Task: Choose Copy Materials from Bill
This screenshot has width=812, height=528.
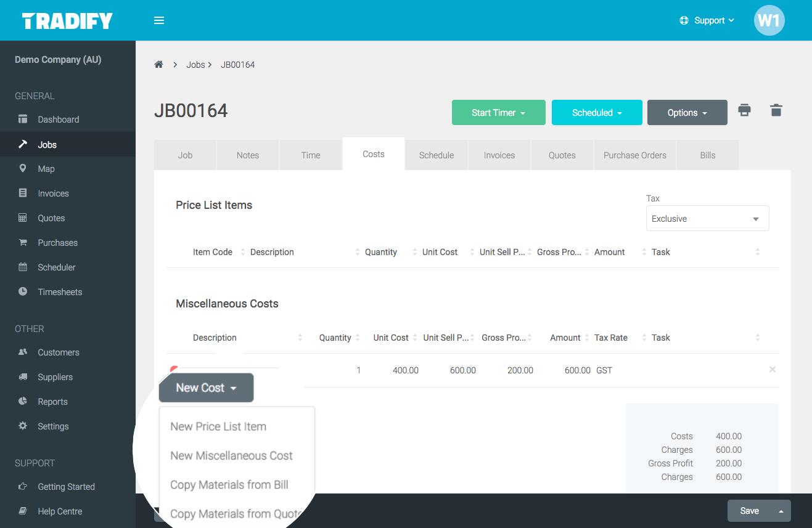Action: tap(229, 485)
